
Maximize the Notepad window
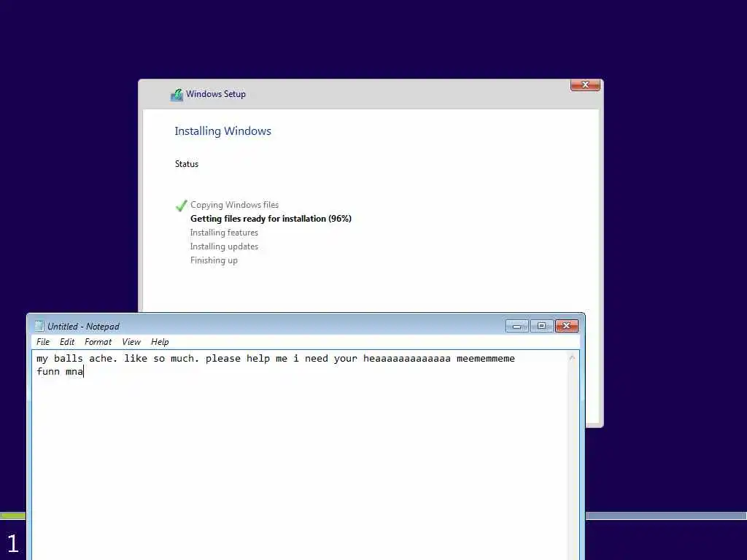pos(542,326)
